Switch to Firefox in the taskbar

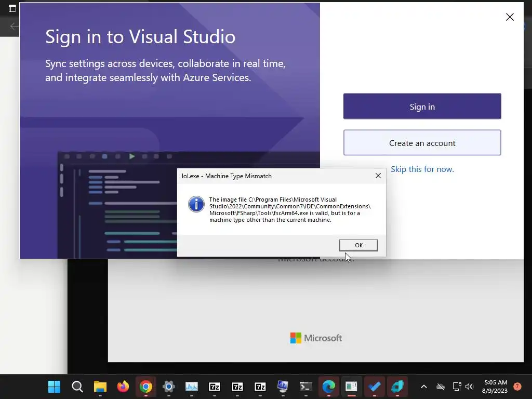(123, 386)
